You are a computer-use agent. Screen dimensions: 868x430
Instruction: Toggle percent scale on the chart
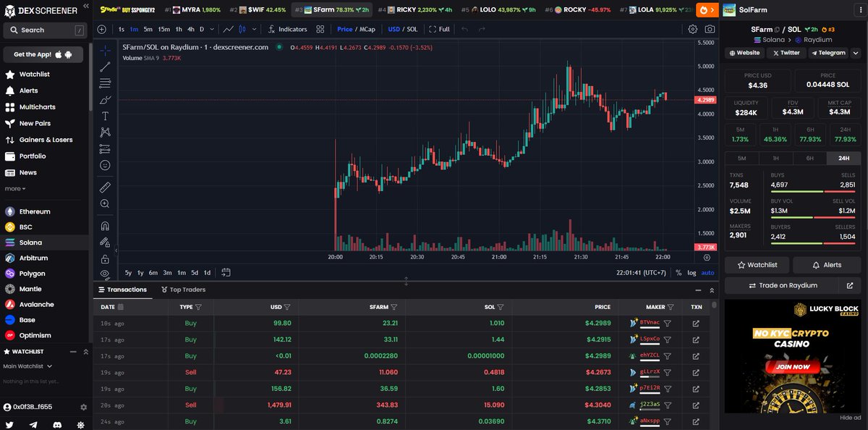(678, 273)
